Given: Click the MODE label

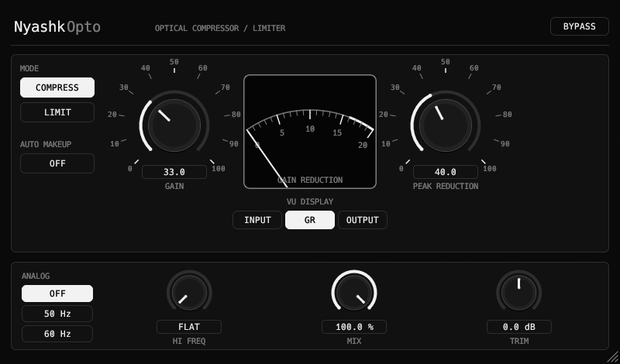Looking at the screenshot, I should [x=29, y=68].
